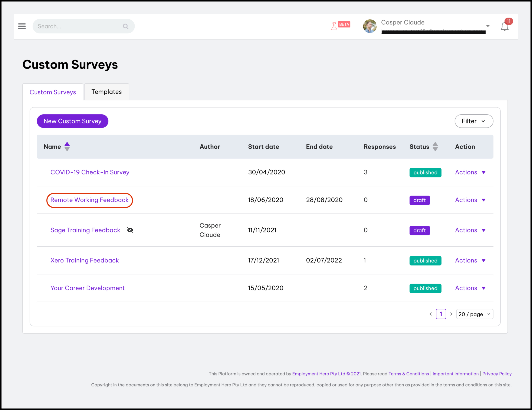The width and height of the screenshot is (532, 410).
Task: Click the search magnifier icon
Action: coord(125,26)
